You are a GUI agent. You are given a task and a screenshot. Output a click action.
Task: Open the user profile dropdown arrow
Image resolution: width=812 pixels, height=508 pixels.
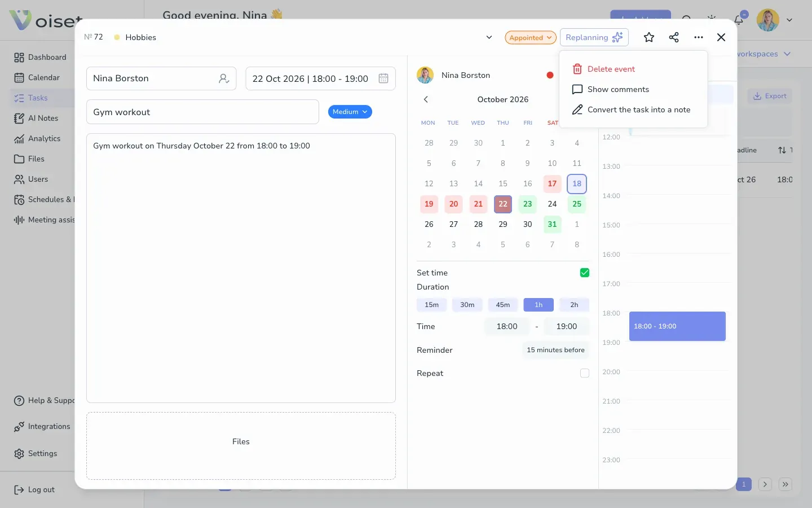[789, 20]
